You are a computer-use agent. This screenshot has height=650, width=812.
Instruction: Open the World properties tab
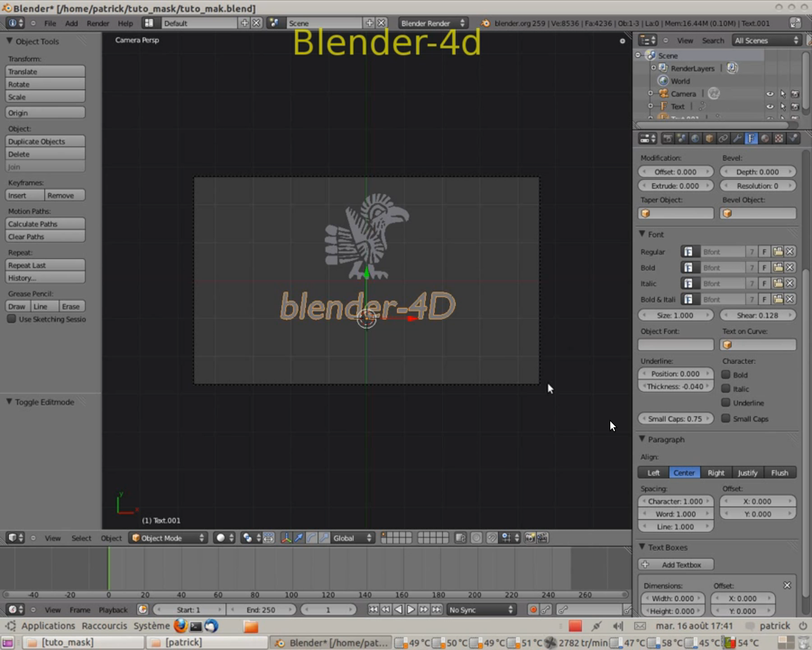695,138
